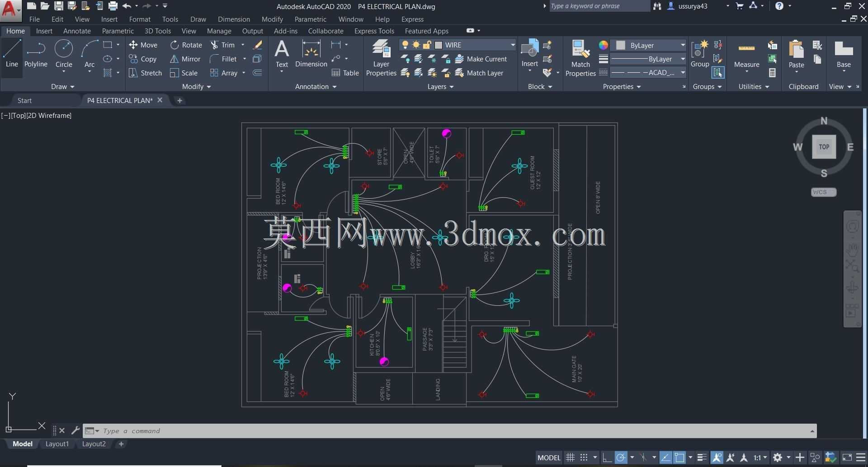Click the Scale tool
This screenshot has height=467, width=868.
click(x=184, y=73)
